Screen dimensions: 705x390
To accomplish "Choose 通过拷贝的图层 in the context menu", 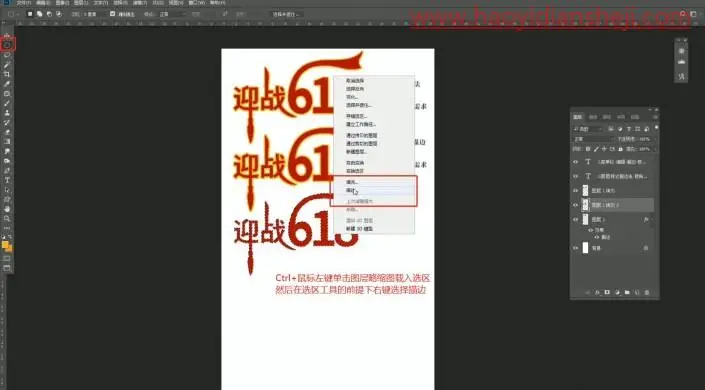I will [x=361, y=135].
